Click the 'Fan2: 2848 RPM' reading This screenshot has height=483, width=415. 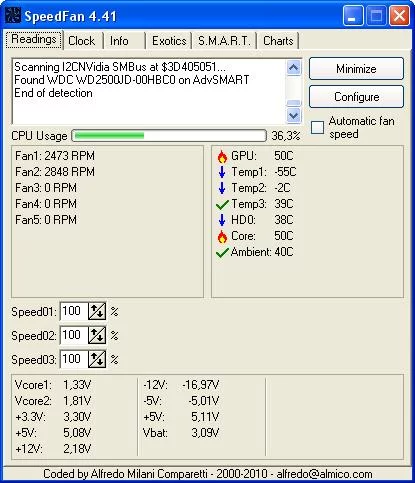[x=55, y=172]
